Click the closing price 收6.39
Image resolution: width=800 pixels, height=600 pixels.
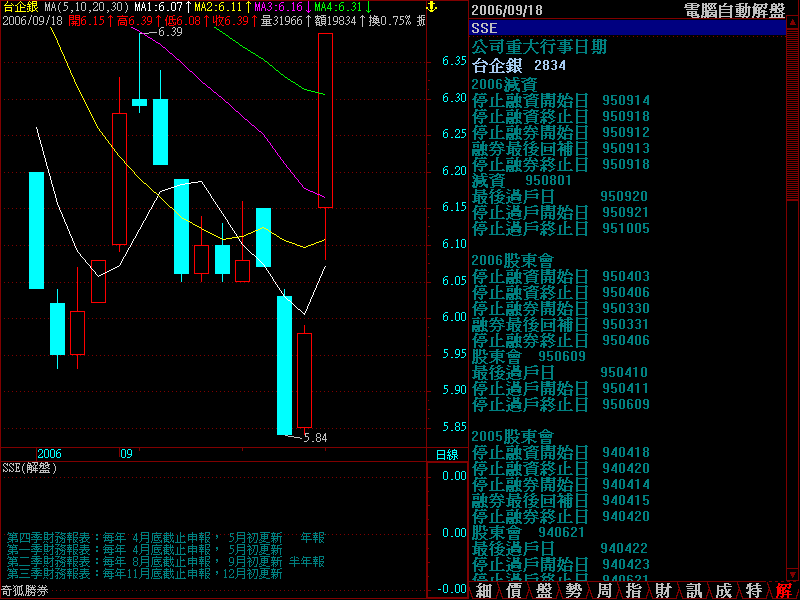(x=235, y=21)
